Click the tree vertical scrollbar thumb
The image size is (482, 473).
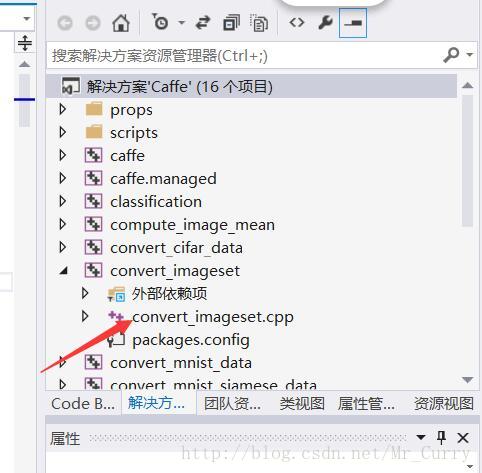(468, 160)
